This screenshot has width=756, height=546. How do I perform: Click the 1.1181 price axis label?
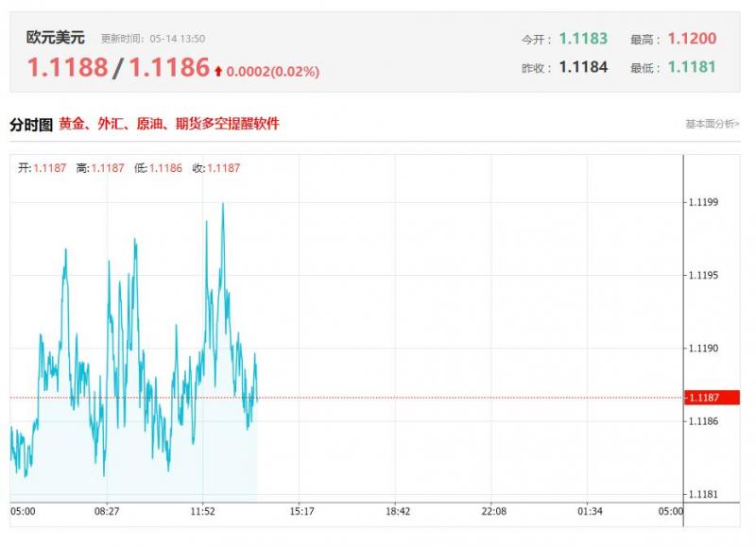tap(703, 494)
